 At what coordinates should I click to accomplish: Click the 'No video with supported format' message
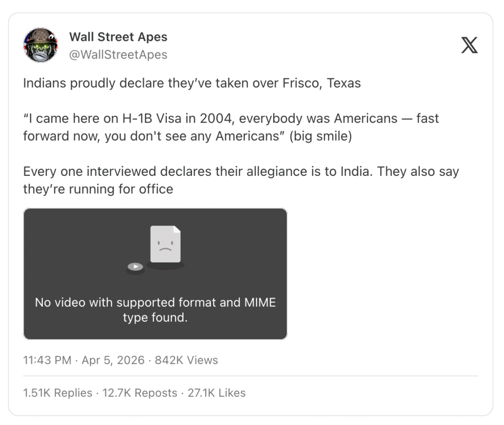click(x=155, y=309)
